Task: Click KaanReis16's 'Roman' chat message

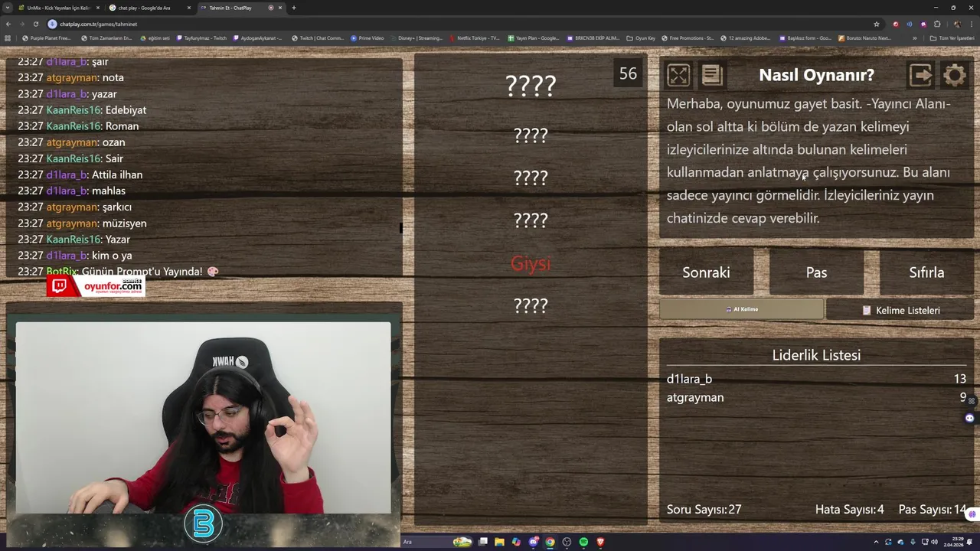Action: point(122,126)
